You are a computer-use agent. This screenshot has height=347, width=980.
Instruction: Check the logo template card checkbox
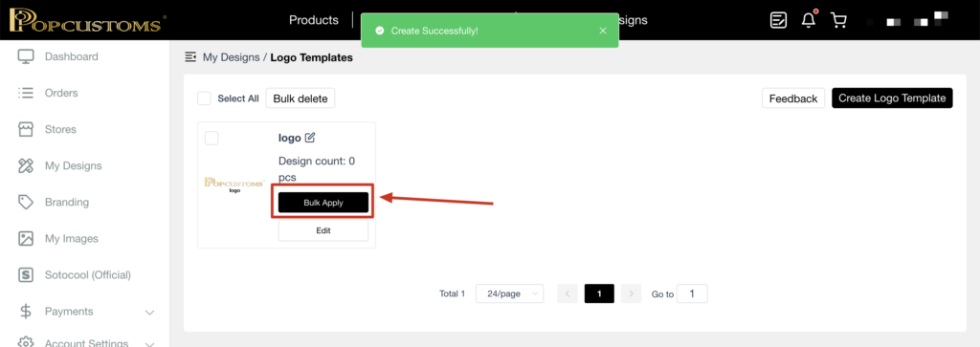(212, 138)
